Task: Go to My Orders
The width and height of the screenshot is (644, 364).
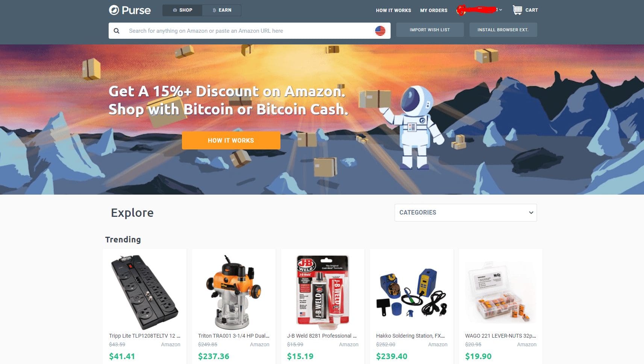Action: 433,11
